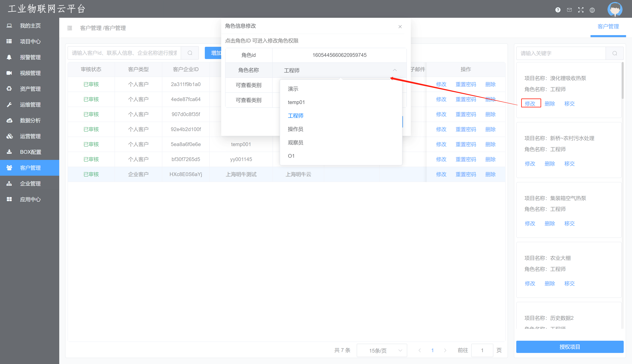Click 重置密码 for customer 2a311f9b1a0
The image size is (632, 364).
(466, 84)
